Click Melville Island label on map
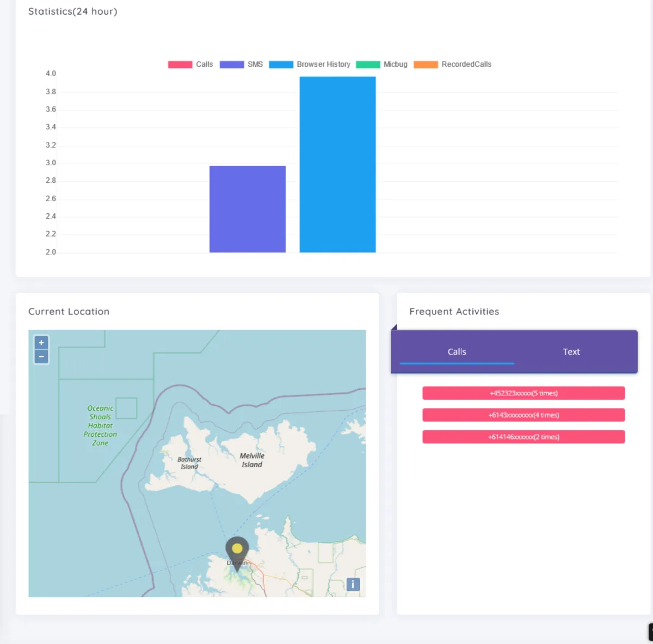Viewport: 653px width, 644px height. (252, 460)
